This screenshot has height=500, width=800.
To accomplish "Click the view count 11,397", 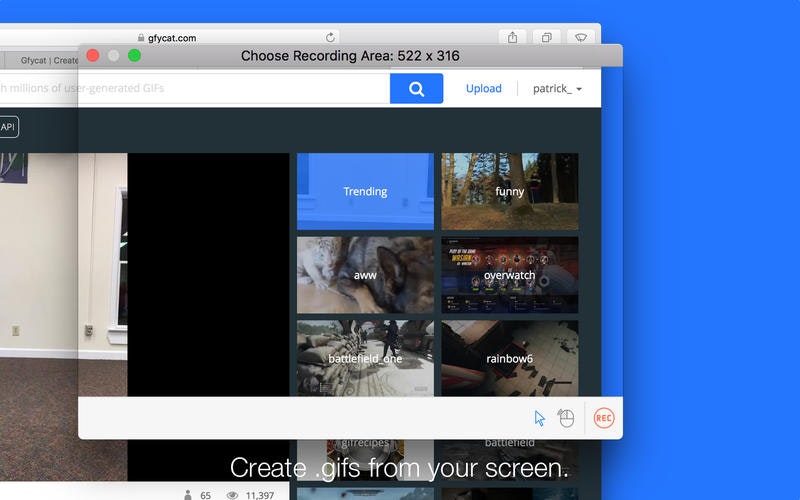I will [260, 495].
